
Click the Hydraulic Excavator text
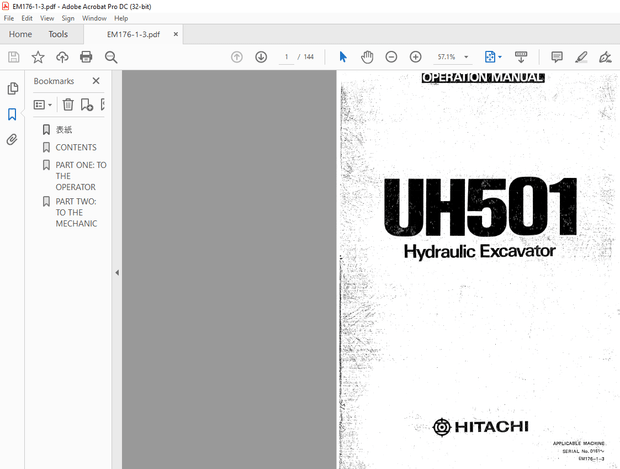(x=480, y=252)
